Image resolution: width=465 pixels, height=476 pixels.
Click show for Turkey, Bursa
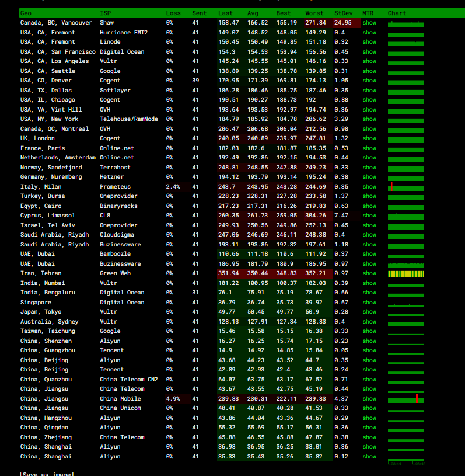[369, 196]
